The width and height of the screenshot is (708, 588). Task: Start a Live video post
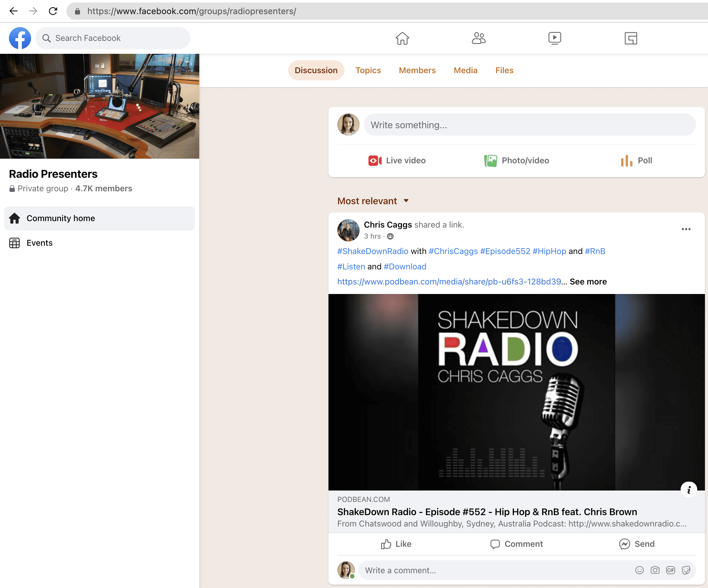point(397,161)
